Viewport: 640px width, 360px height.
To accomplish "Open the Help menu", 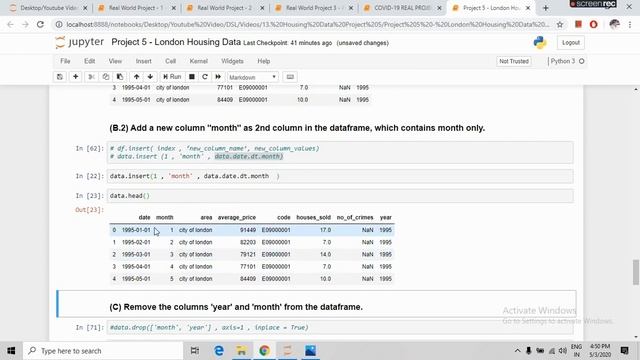I will click(264, 61).
